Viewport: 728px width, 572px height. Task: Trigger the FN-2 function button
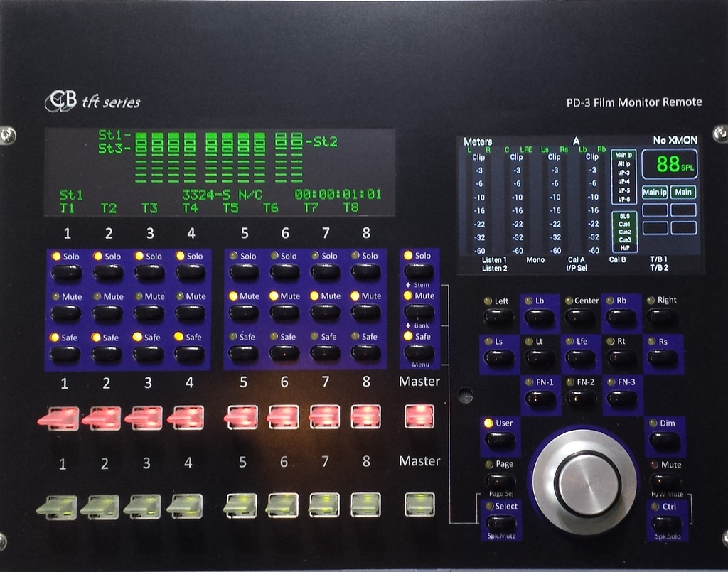pyautogui.click(x=581, y=399)
